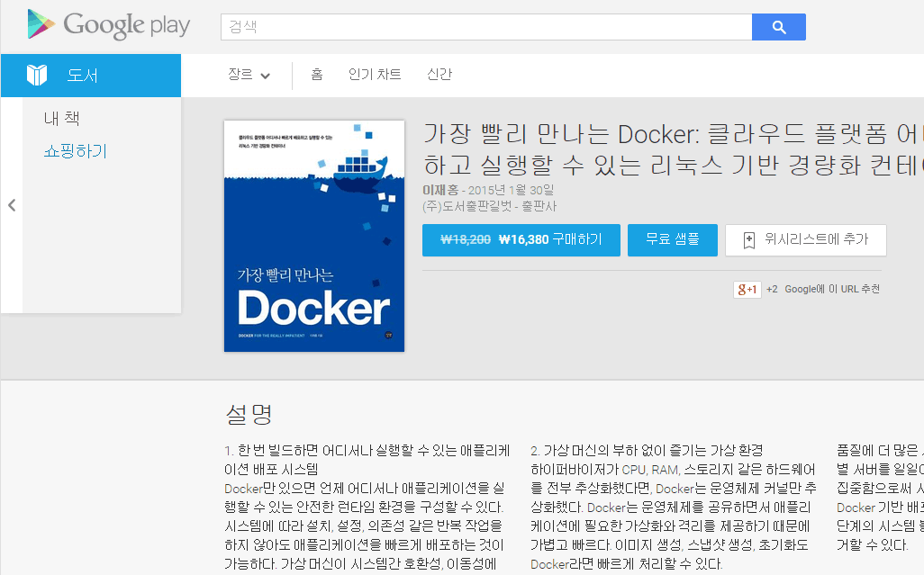The image size is (924, 575).
Task: Click the ₩16,380 구매하기 buy button
Action: (x=521, y=240)
